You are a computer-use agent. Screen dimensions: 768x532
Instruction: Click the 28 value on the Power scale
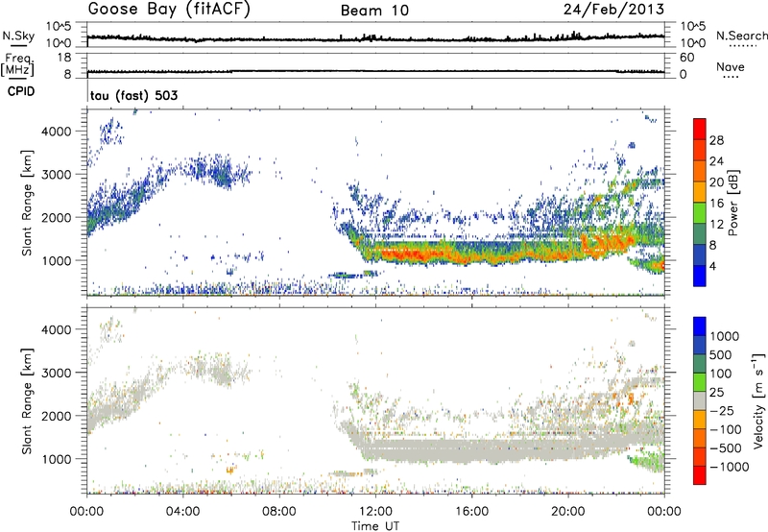[716, 140]
